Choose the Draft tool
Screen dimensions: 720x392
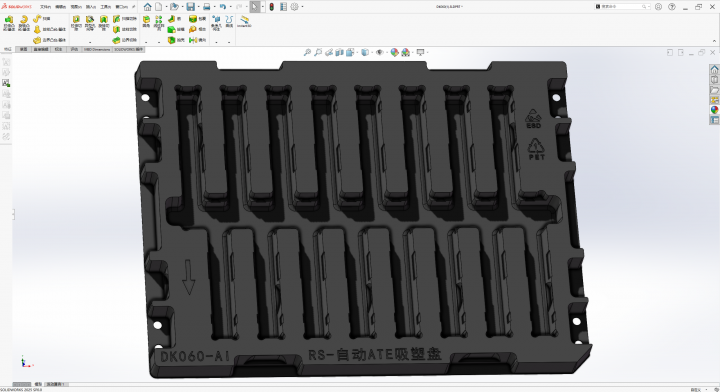coord(176,29)
